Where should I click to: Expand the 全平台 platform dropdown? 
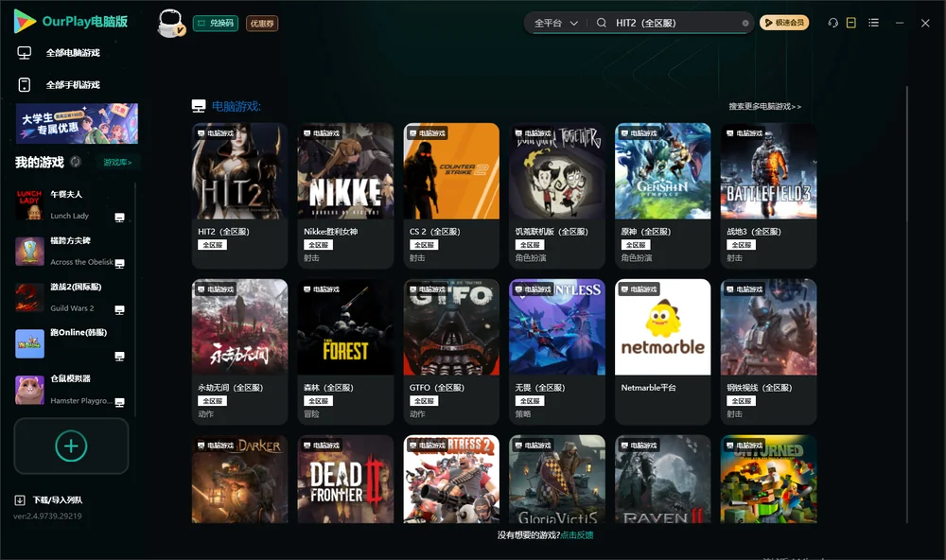(555, 23)
